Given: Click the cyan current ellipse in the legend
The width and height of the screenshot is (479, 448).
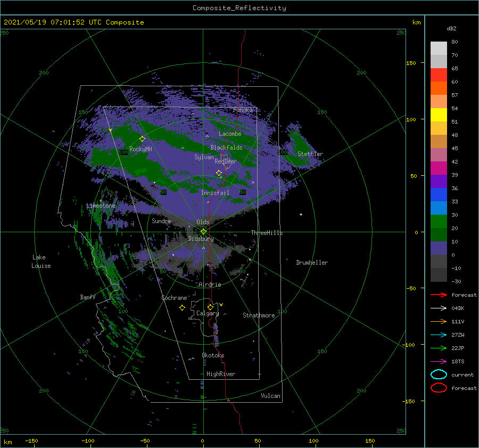Looking at the screenshot, I should (439, 374).
